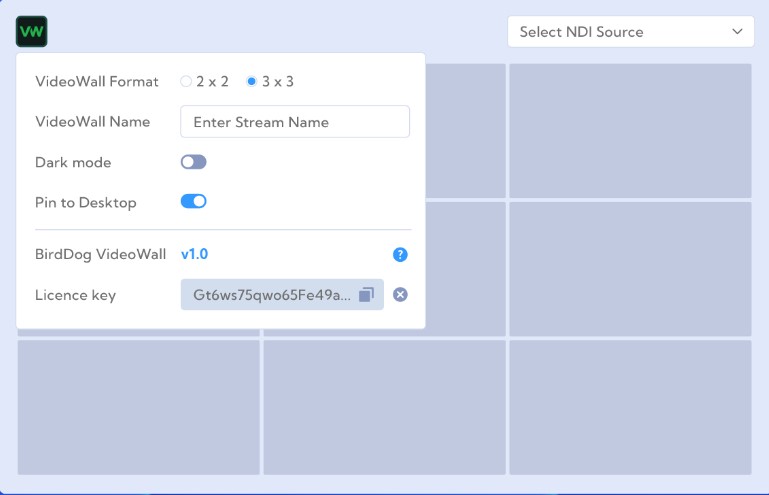Focus the Enter Stream Name field
The width and height of the screenshot is (769, 495).
[x=295, y=122]
